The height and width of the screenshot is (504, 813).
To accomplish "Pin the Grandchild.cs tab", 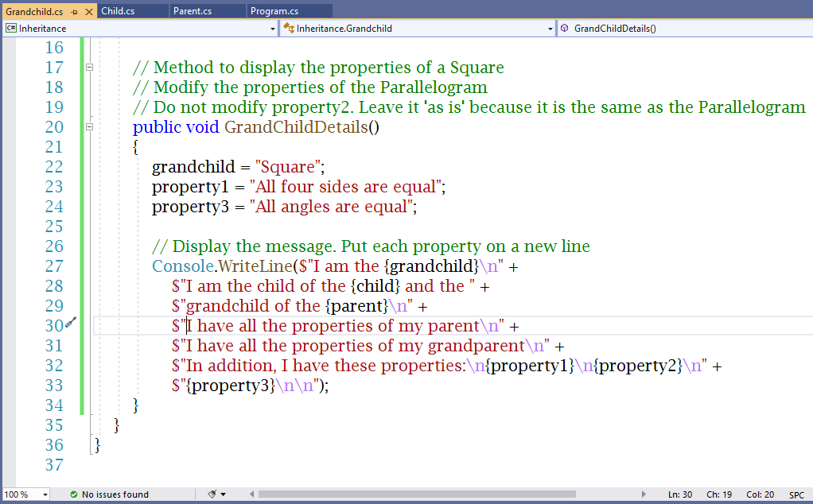I will pyautogui.click(x=74, y=11).
